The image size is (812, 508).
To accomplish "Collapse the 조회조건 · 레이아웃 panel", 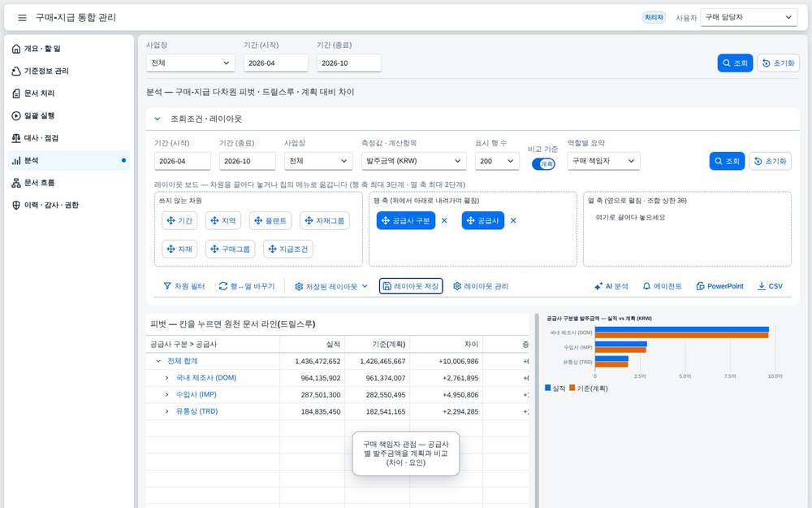I will [x=158, y=119].
